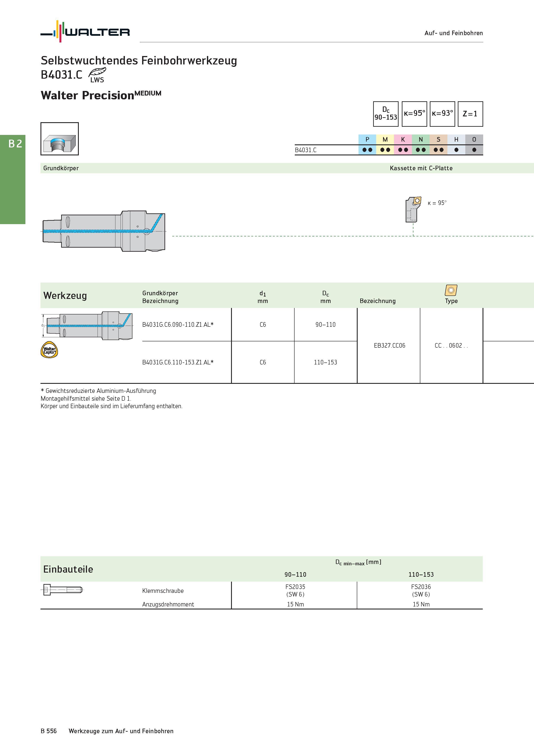Viewport: 534px width, 756px height.
Task: Click the clamping screw drawing
Action: [62, 590]
